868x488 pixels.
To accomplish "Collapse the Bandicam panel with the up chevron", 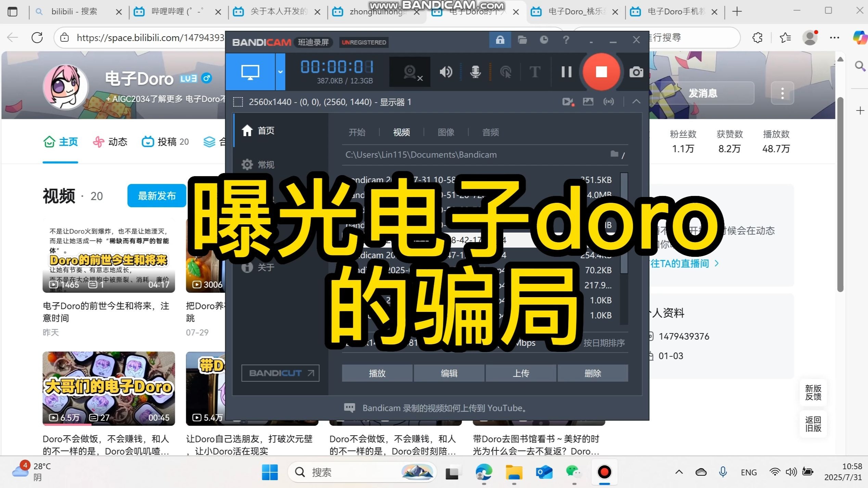I will pyautogui.click(x=636, y=102).
